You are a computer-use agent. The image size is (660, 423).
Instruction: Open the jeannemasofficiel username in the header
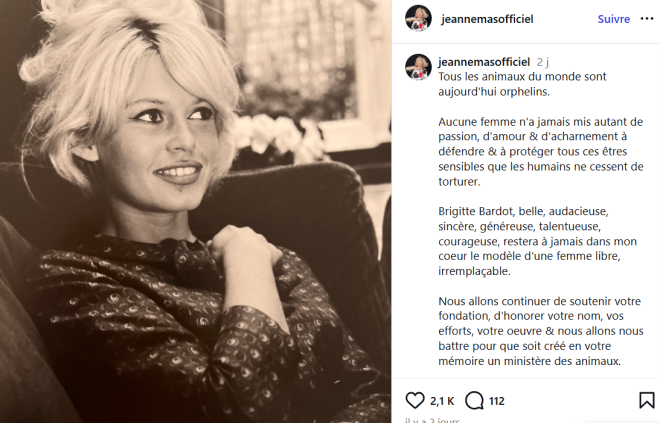pyautogui.click(x=487, y=19)
